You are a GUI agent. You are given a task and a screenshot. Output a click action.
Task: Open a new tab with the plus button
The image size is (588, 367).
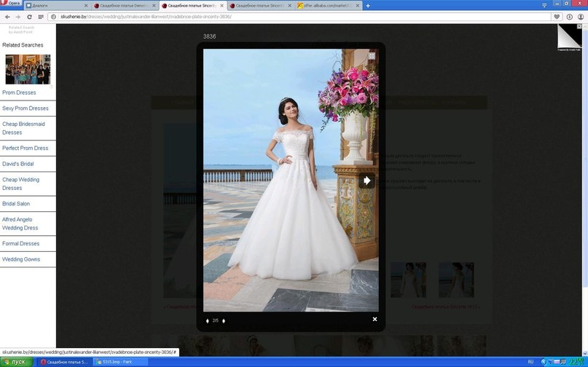point(367,5)
